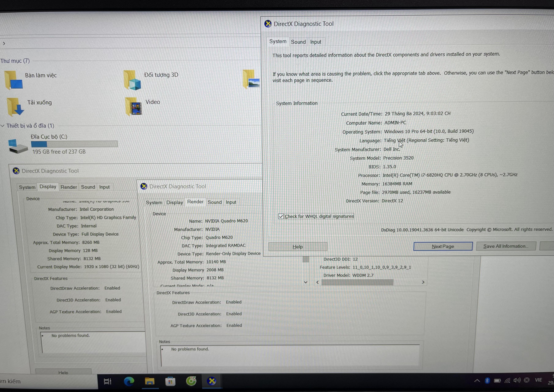Click the breadcrumb chevron in Explorer address bar

click(4, 43)
